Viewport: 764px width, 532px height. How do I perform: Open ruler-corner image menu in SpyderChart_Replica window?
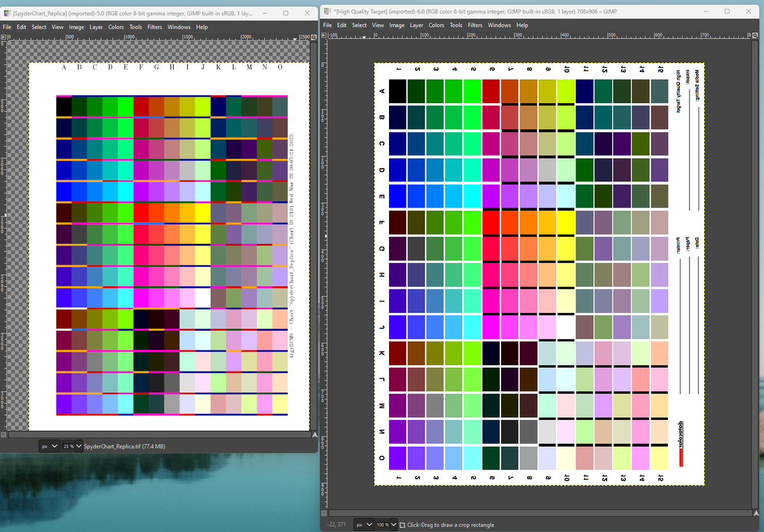coord(4,38)
